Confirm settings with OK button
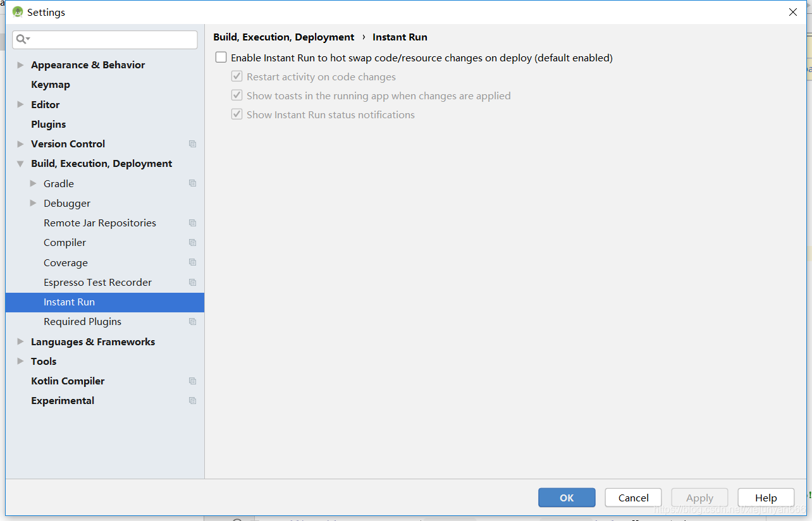Viewport: 812px width, 521px height. click(x=567, y=498)
